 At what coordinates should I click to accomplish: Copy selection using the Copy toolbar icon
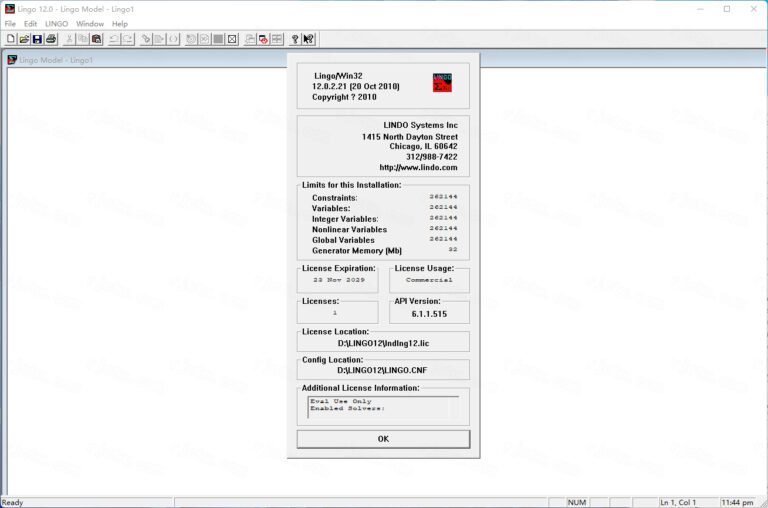[83, 39]
